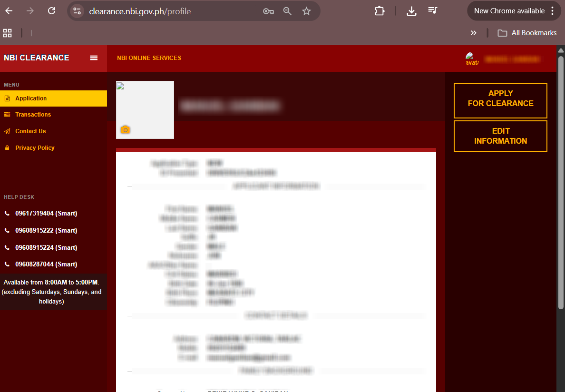Image resolution: width=565 pixels, height=392 pixels.
Task: Click the Edit Information button
Action: [500, 136]
